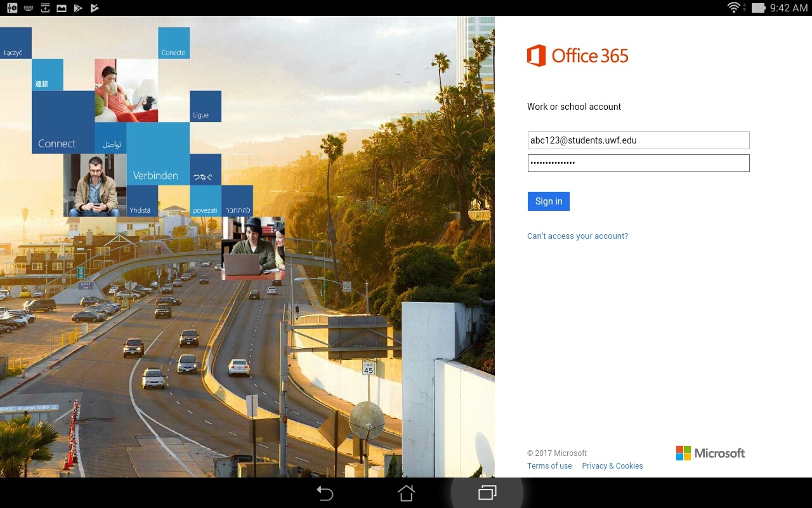Image resolution: width=812 pixels, height=508 pixels.
Task: Open the recent apps overview button
Action: tap(487, 493)
